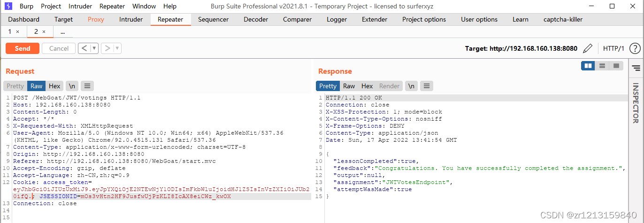The height and width of the screenshot is (223, 644).
Task: Switch to the Logger tab
Action: (x=337, y=19)
